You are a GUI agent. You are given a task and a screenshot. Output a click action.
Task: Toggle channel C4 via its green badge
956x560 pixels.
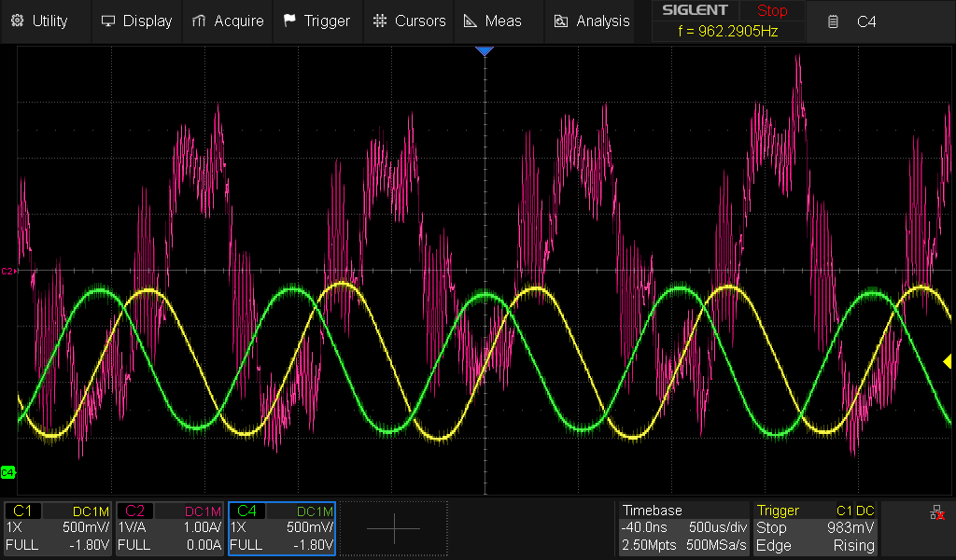point(246,511)
